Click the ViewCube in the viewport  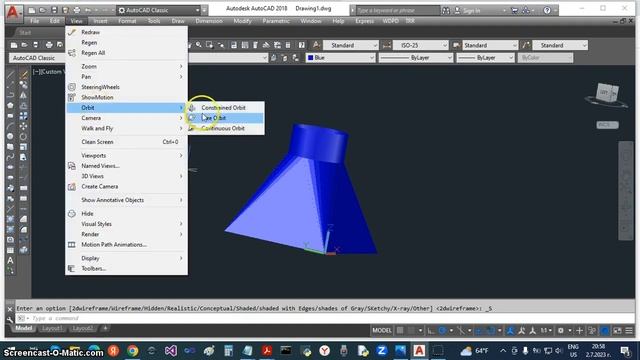pos(607,93)
